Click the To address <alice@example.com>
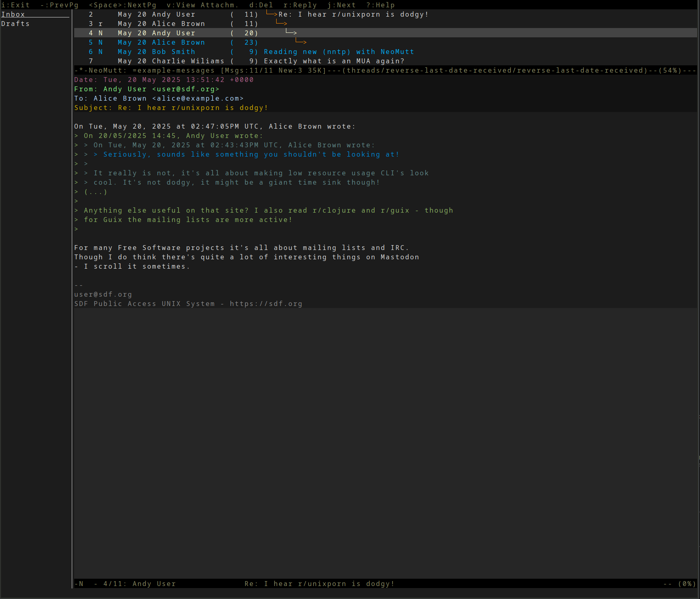Viewport: 700px width, 599px height. (x=198, y=98)
